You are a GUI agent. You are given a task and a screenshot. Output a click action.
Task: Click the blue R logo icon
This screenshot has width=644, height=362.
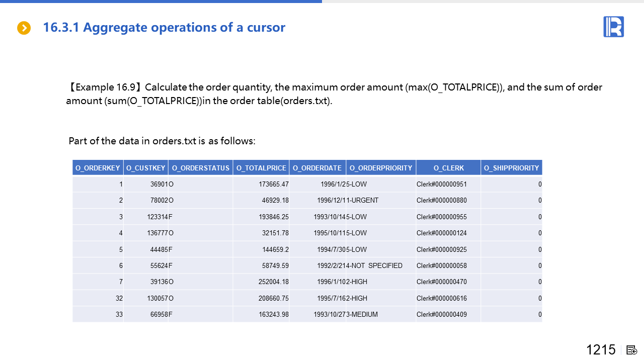tap(613, 27)
